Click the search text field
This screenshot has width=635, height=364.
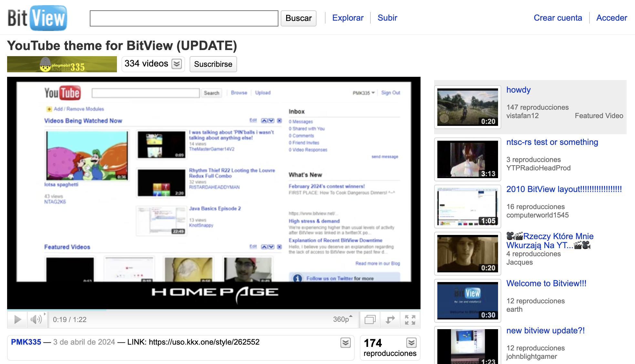(184, 18)
